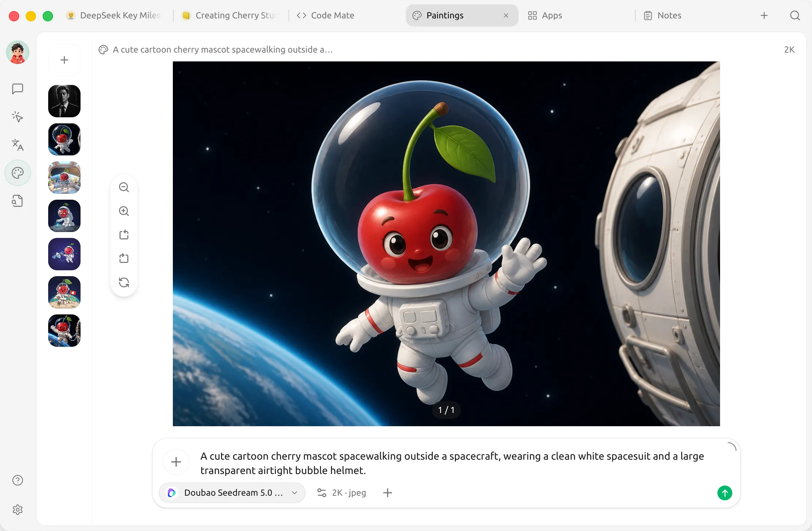The height and width of the screenshot is (531, 812).
Task: Click the prompt text input field
Action: click(x=452, y=463)
